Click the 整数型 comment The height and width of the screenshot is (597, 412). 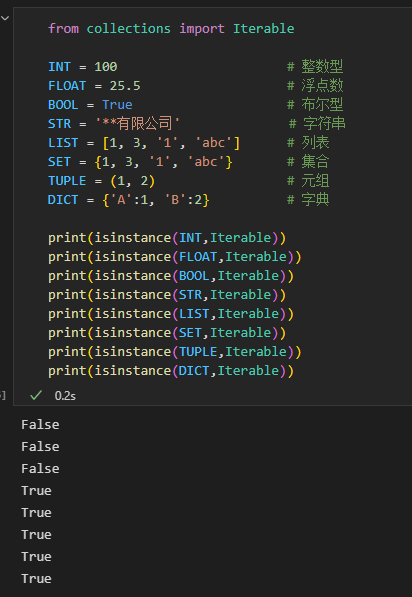(315, 66)
